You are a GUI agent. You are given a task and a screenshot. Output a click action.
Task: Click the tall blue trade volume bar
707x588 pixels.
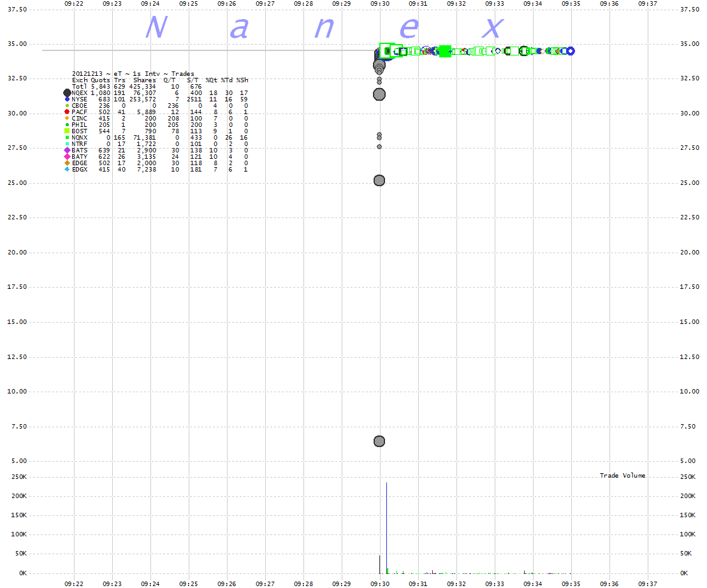point(386,527)
